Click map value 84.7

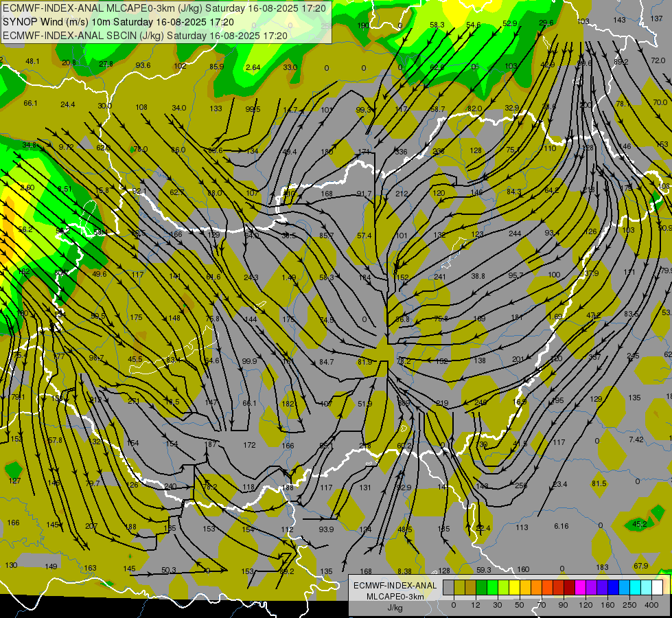tap(327, 362)
